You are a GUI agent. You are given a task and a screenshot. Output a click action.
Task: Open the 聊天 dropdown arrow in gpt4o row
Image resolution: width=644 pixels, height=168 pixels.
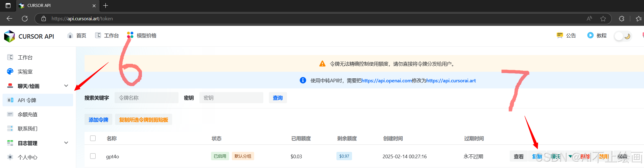pyautogui.click(x=570, y=156)
